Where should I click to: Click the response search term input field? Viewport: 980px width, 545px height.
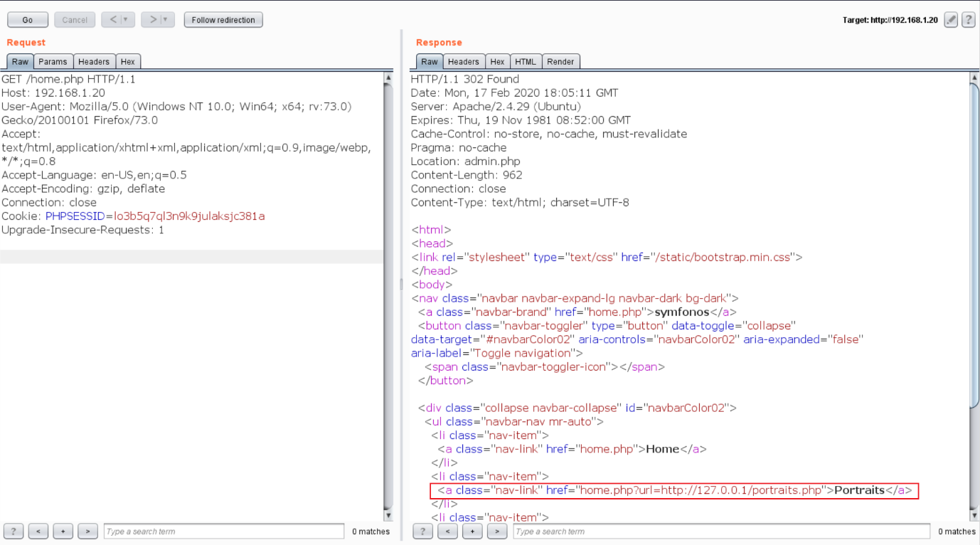click(720, 531)
